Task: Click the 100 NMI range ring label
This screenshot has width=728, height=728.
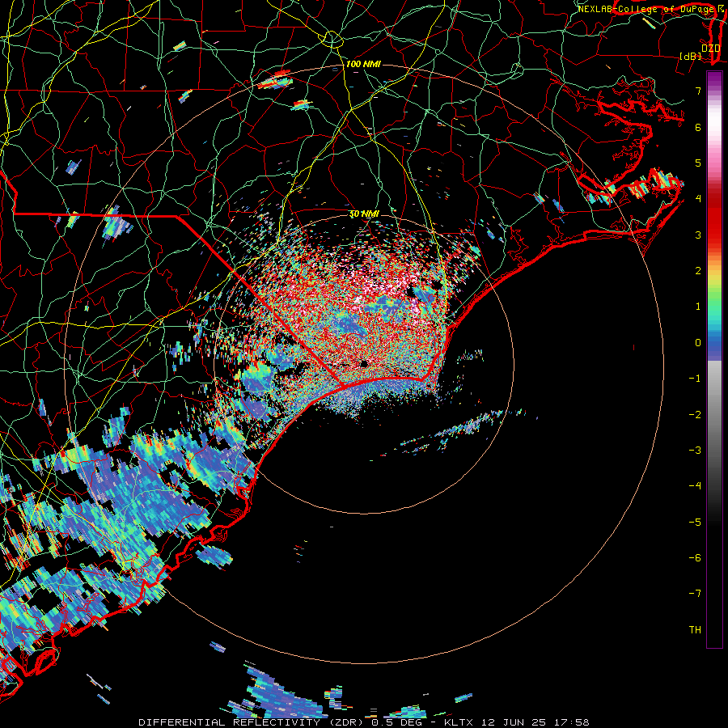Action: tap(363, 64)
